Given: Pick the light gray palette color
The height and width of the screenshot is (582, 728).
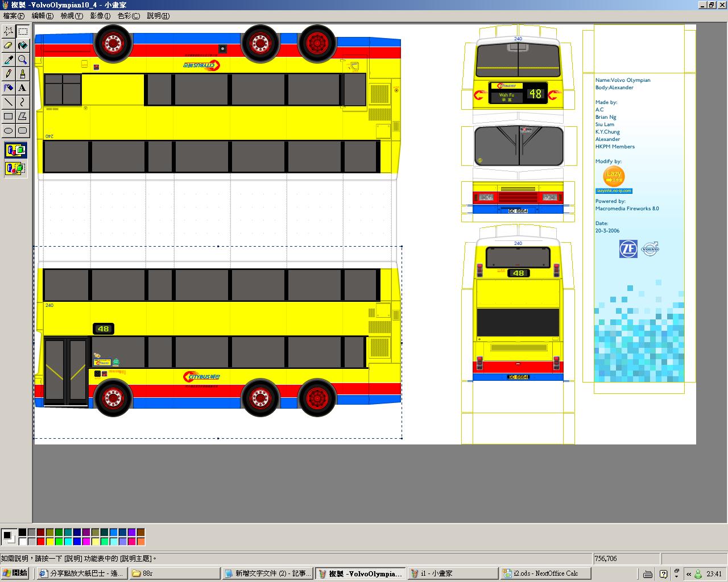Looking at the screenshot, I should click(x=31, y=541).
